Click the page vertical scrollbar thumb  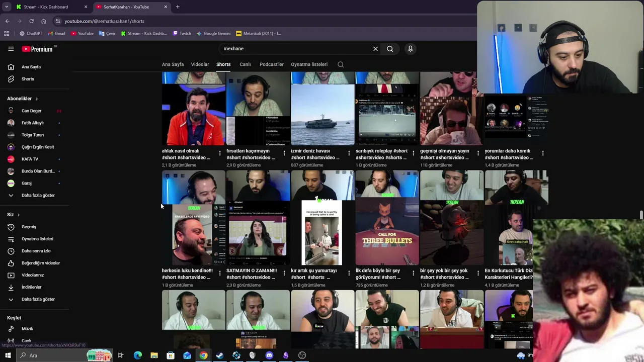[641, 215]
